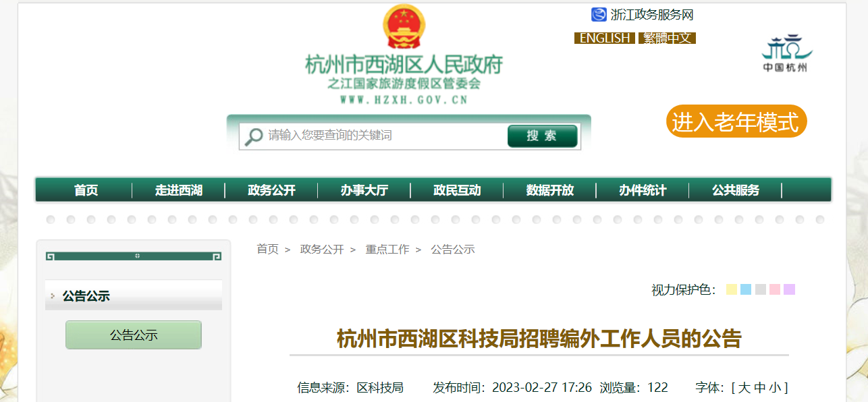This screenshot has width=868, height=402.
Task: Open 数据开放 in the navigation bar
Action: [x=550, y=191]
